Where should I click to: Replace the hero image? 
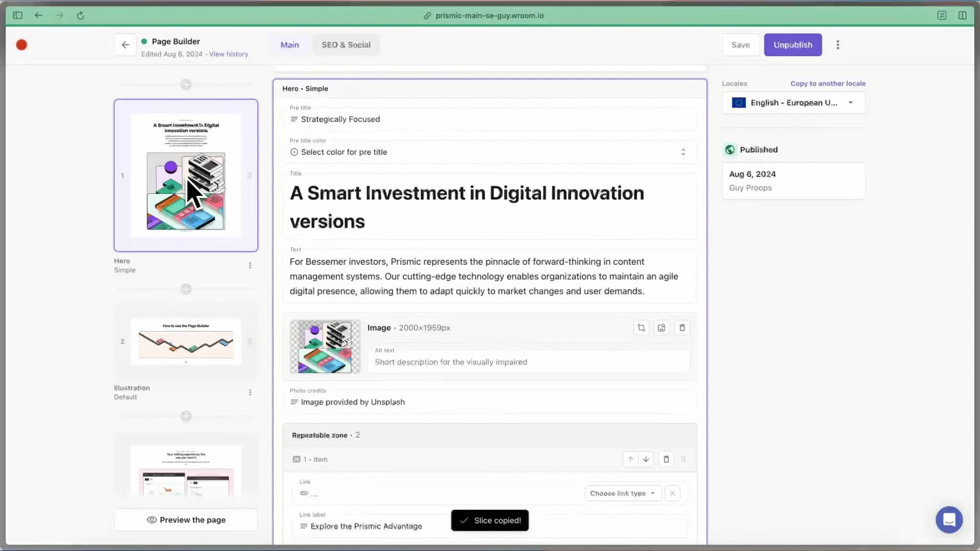pos(661,328)
